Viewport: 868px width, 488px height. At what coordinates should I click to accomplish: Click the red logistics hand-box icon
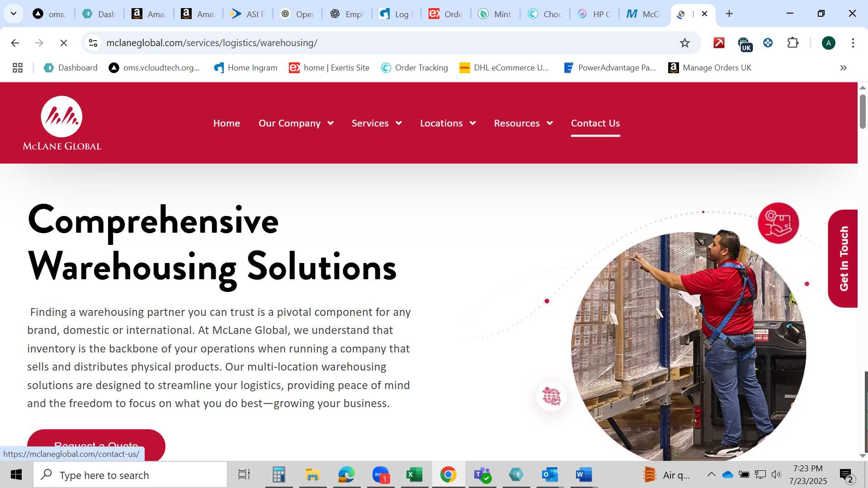(x=778, y=223)
